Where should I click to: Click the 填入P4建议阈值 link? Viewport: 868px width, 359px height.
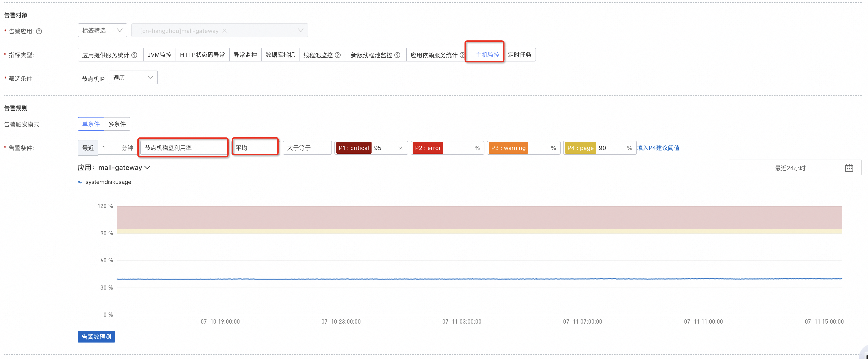click(x=658, y=148)
